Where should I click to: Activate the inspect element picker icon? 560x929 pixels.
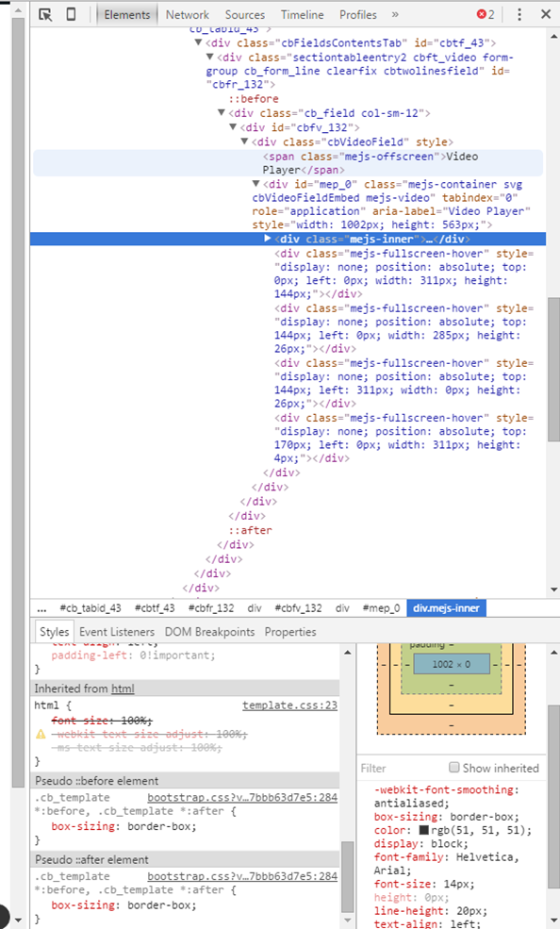(x=45, y=14)
